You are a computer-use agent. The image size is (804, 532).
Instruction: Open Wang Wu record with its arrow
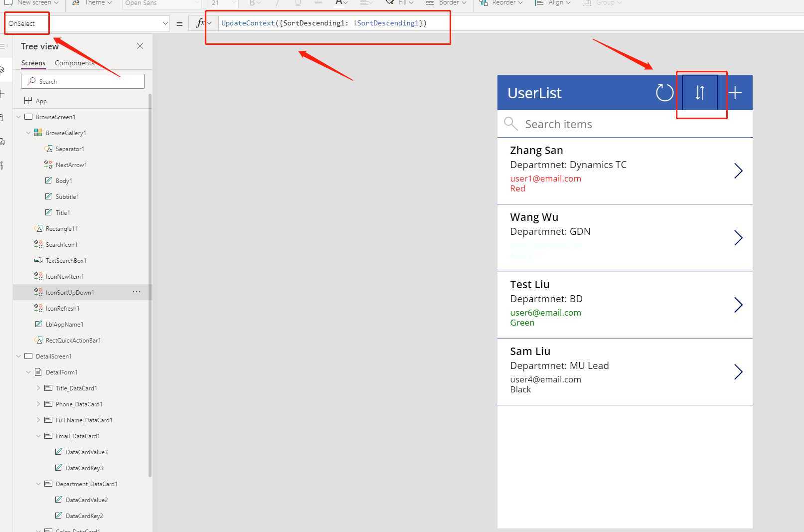[x=738, y=238]
